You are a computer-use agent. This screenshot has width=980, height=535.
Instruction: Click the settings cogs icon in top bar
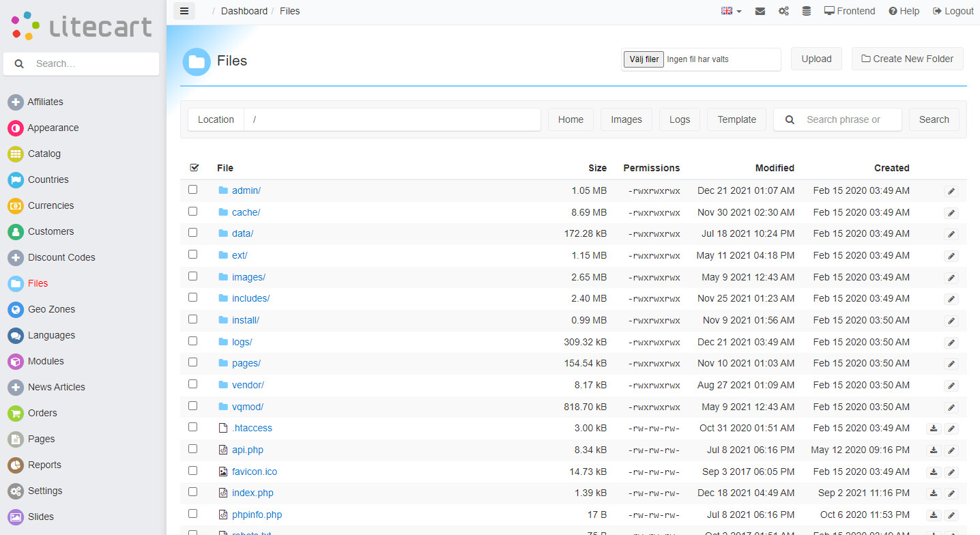click(783, 11)
